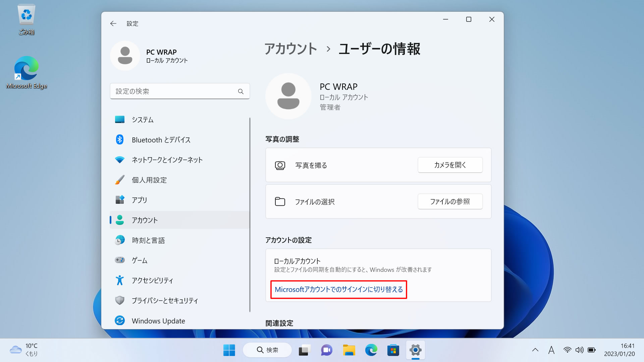The height and width of the screenshot is (362, 644).
Task: Click the large PC WRAP account picture
Action: click(288, 96)
